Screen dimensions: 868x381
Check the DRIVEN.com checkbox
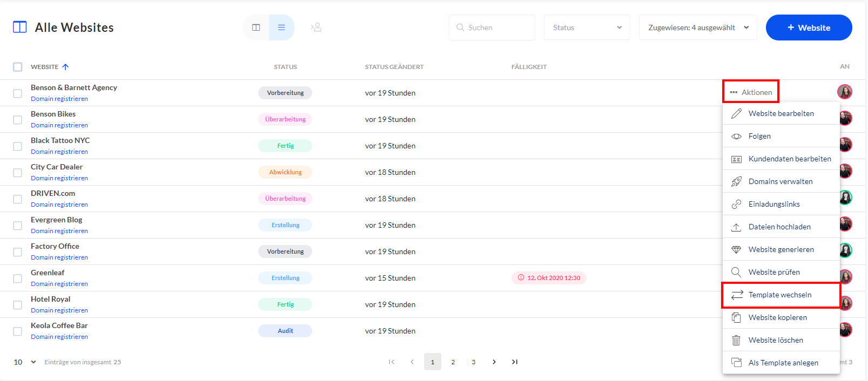18,199
